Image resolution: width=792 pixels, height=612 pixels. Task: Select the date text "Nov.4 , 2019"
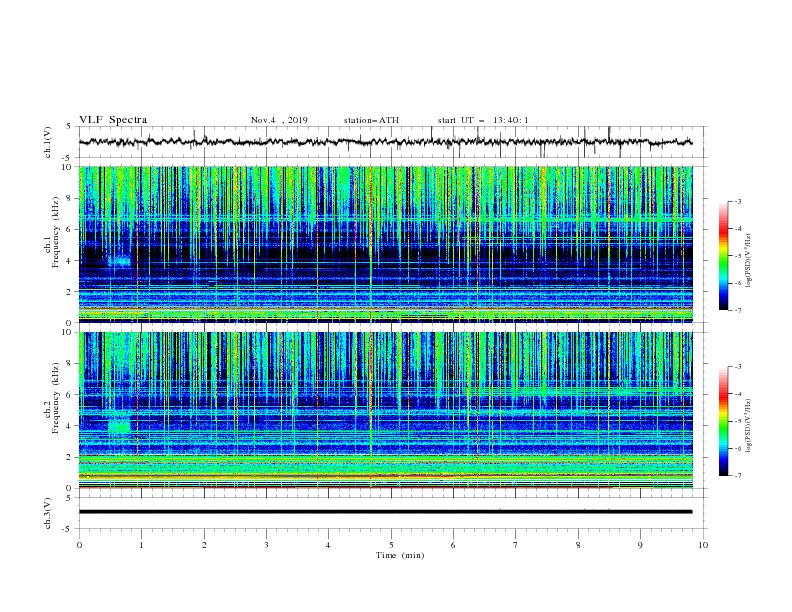click(279, 120)
